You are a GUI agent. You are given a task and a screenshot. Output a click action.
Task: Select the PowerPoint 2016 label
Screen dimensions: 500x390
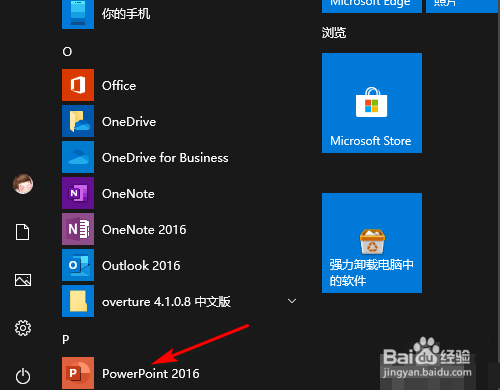pos(151,374)
